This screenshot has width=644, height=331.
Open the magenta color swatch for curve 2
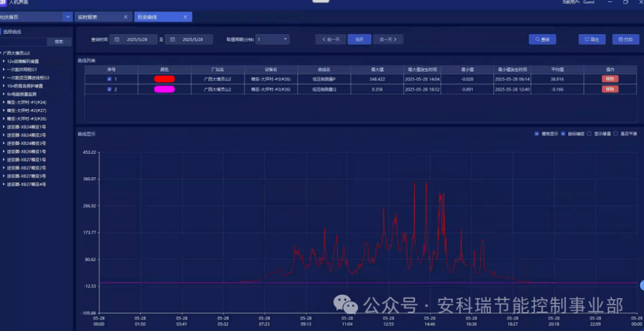165,89
